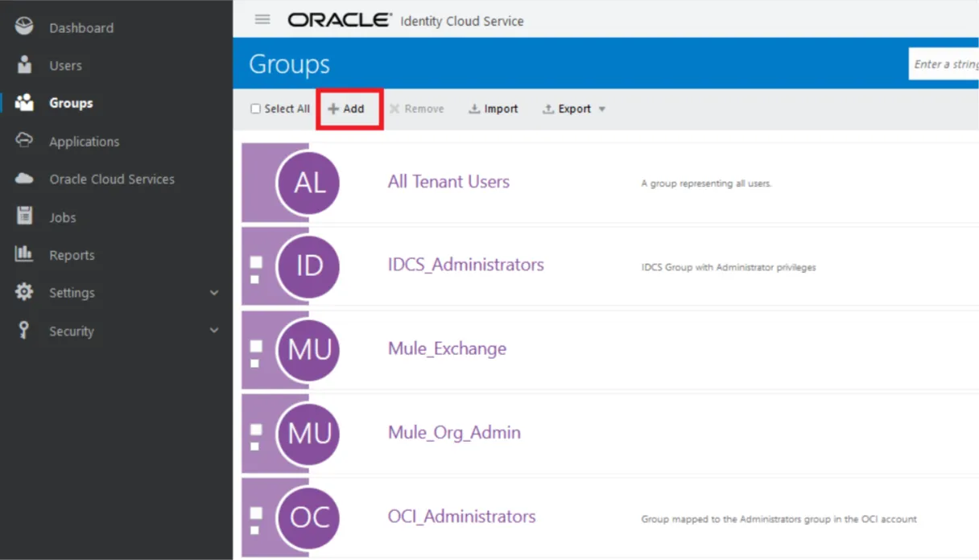
Task: Open the Jobs page
Action: pos(63,217)
